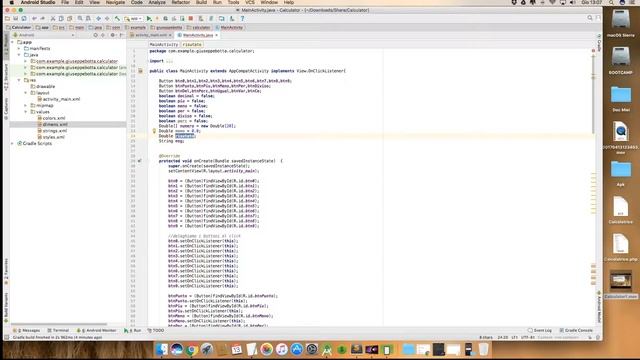Open the Refactor menu
This screenshot has height=360, width=640.
click(x=180, y=2)
